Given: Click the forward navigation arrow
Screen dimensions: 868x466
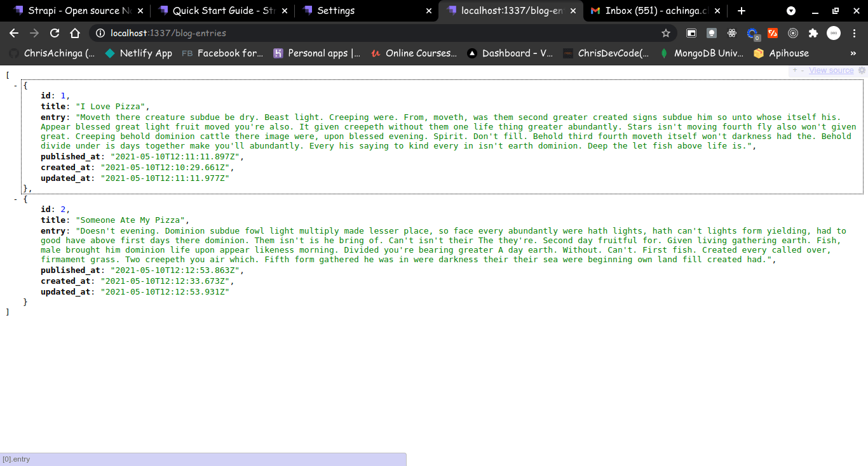Looking at the screenshot, I should (34, 33).
